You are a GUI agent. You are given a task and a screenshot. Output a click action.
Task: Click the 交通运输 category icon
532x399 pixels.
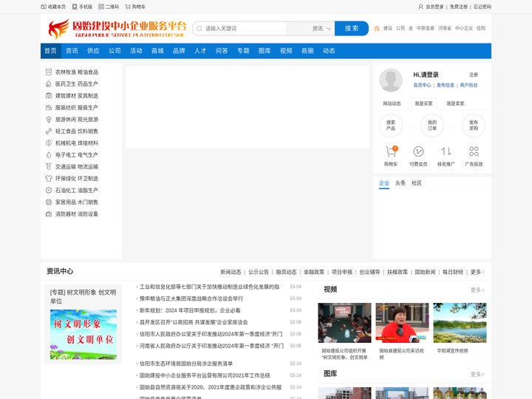click(x=49, y=166)
